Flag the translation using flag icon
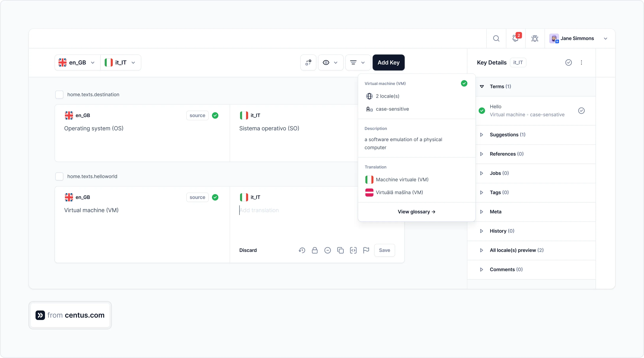 pyautogui.click(x=366, y=250)
